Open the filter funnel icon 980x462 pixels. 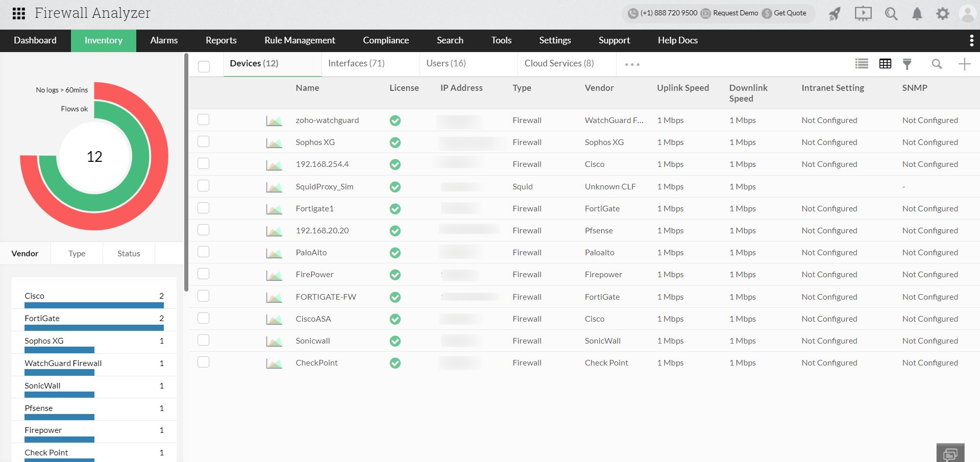[908, 64]
